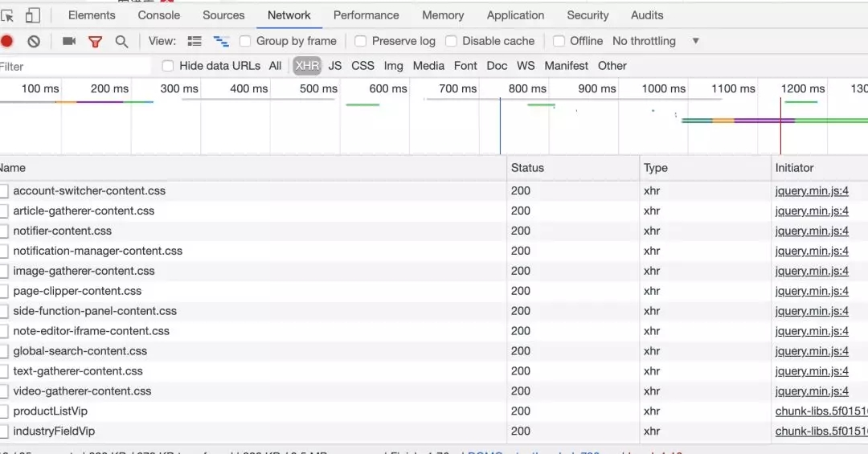Stop recording network log with red button

point(6,41)
